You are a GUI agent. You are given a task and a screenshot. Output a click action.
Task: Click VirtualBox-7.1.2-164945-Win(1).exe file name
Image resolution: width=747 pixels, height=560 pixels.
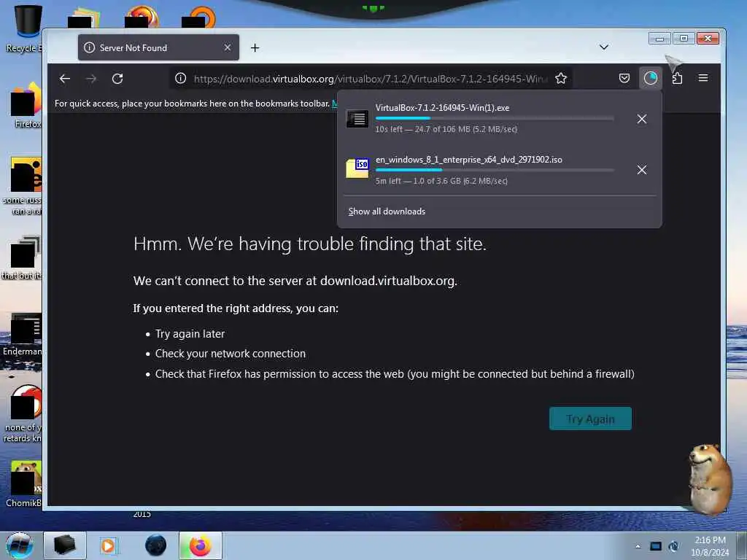tap(442, 108)
